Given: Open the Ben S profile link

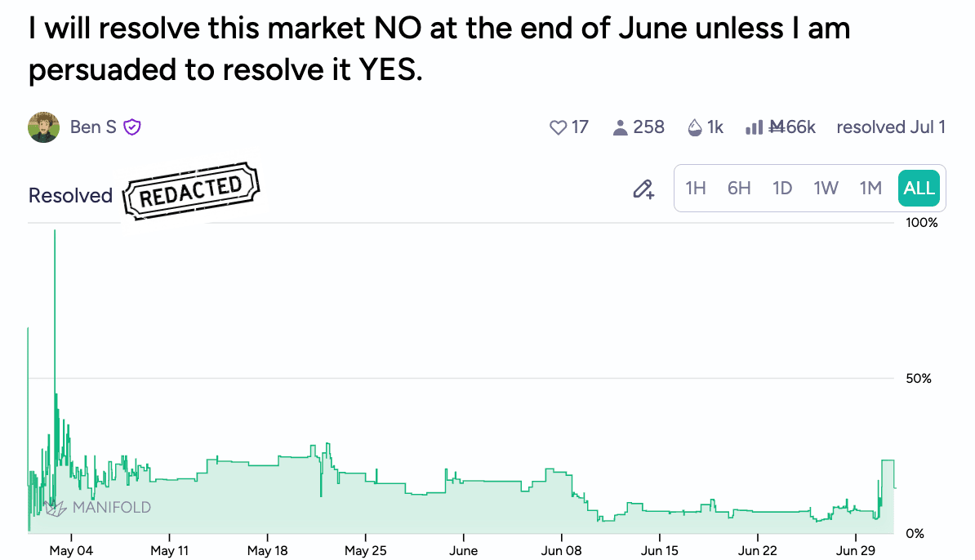Looking at the screenshot, I should 93,127.
